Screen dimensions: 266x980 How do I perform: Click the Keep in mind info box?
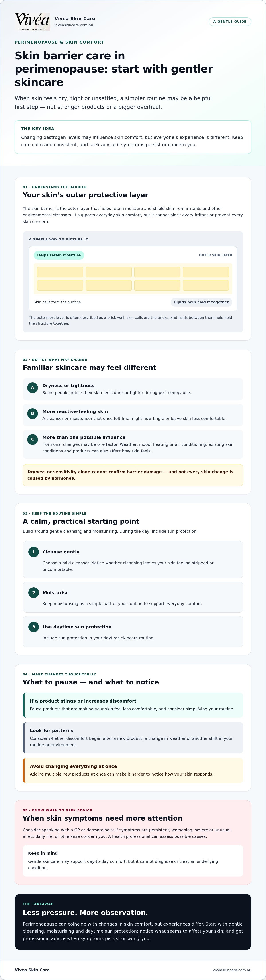pos(133,861)
